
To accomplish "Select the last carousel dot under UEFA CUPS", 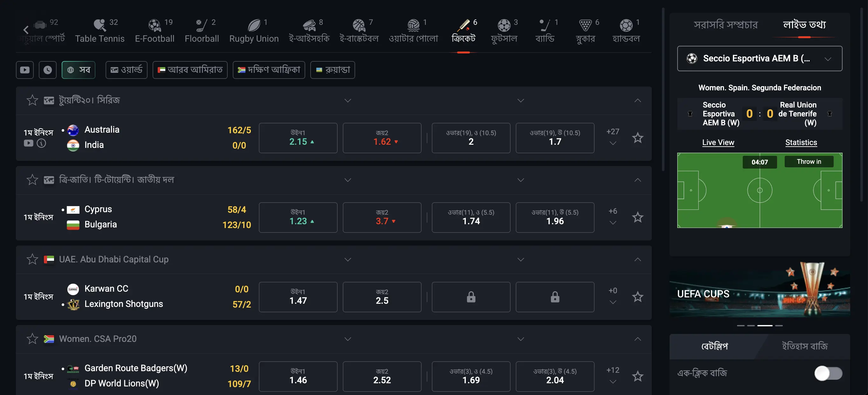I will 779,326.
